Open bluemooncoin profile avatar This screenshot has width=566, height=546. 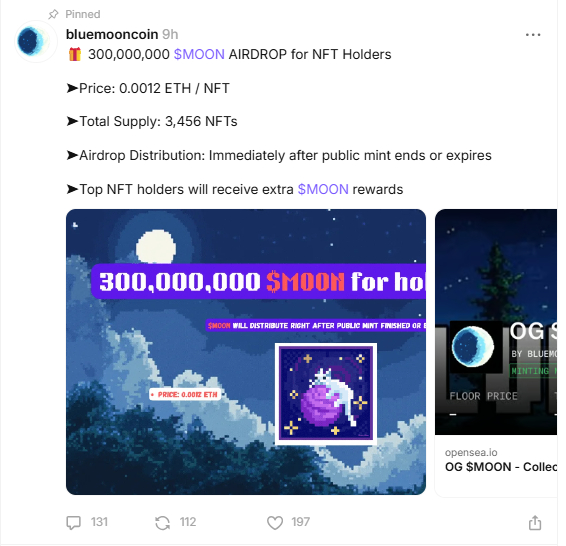[x=35, y=42]
